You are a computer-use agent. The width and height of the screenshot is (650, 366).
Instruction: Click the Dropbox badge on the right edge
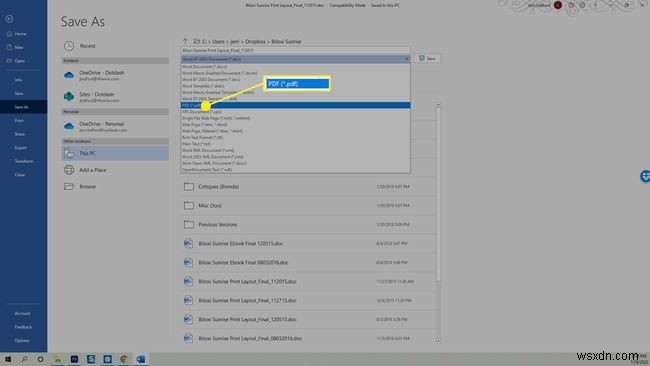tap(645, 176)
